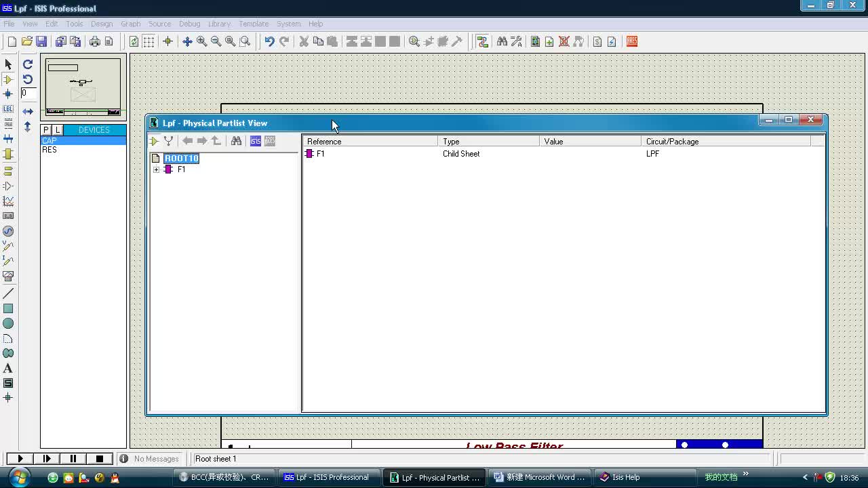Sort by the Reference column
The width and height of the screenshot is (868, 488).
pyautogui.click(x=370, y=141)
